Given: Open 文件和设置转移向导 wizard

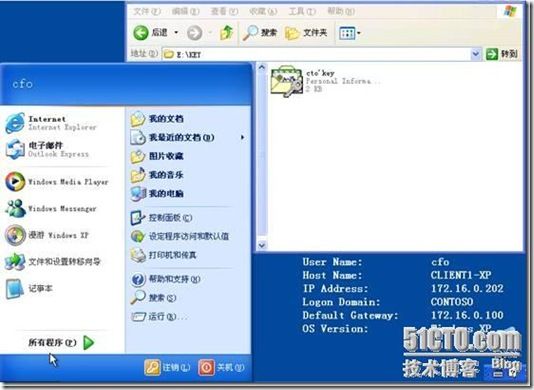Looking at the screenshot, I should pos(53,261).
